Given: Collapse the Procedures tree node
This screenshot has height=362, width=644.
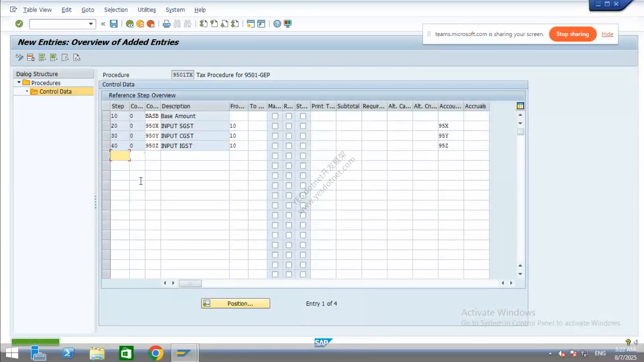Looking at the screenshot, I should tap(19, 82).
